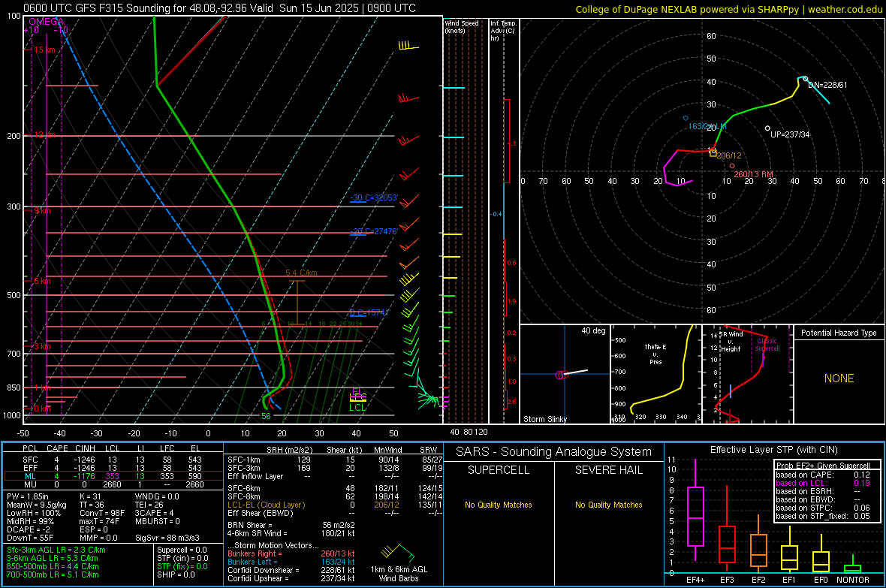The height and width of the screenshot is (588, 886).
Task: Click the 'SigSvr = 88 m3/s3' value
Action: coord(167,538)
